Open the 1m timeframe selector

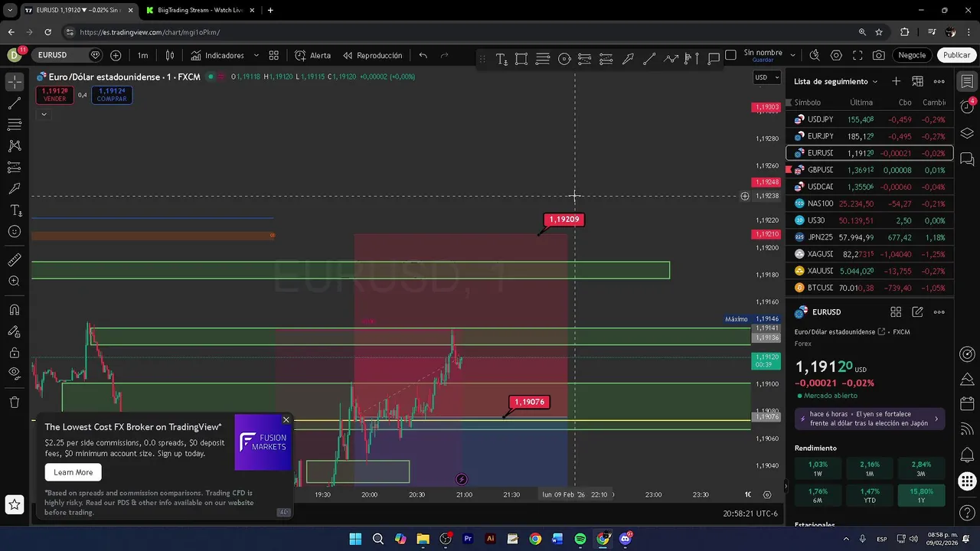point(142,55)
